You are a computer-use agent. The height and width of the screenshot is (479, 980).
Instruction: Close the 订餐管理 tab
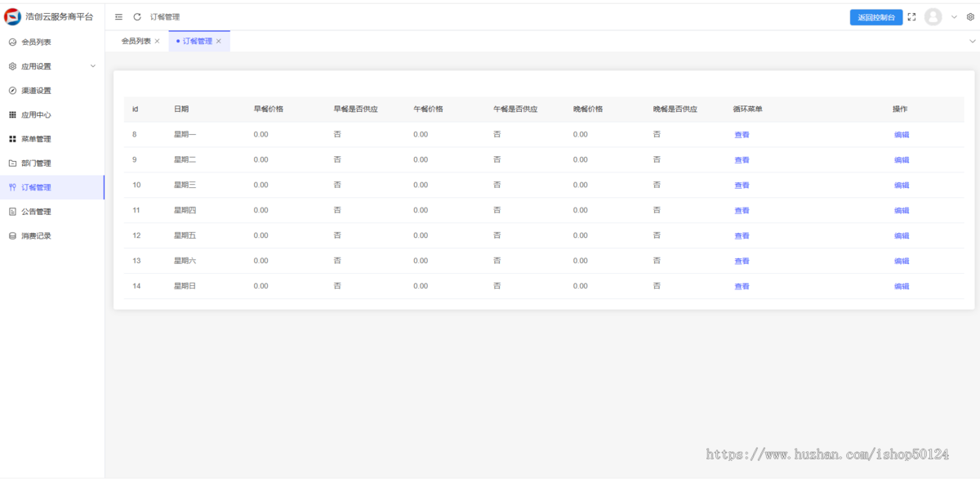point(219,42)
